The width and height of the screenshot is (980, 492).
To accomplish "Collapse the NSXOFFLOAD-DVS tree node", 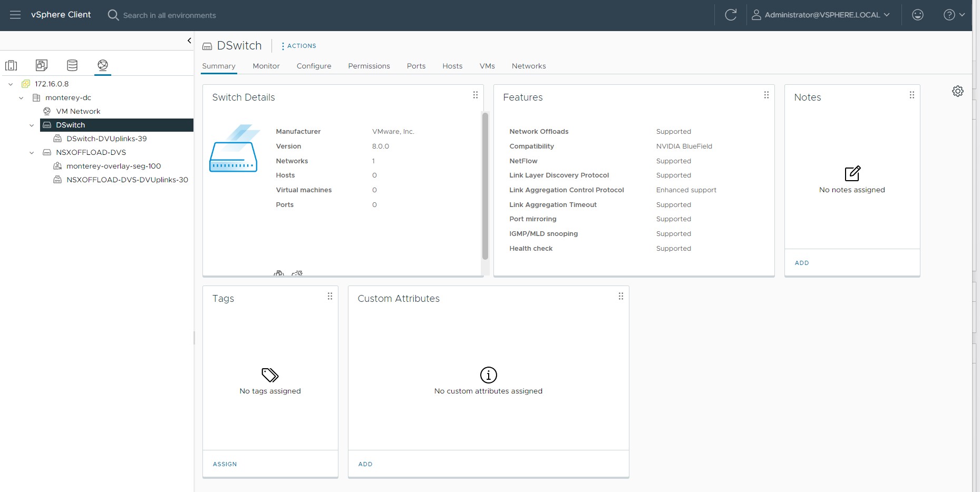I will pyautogui.click(x=32, y=153).
